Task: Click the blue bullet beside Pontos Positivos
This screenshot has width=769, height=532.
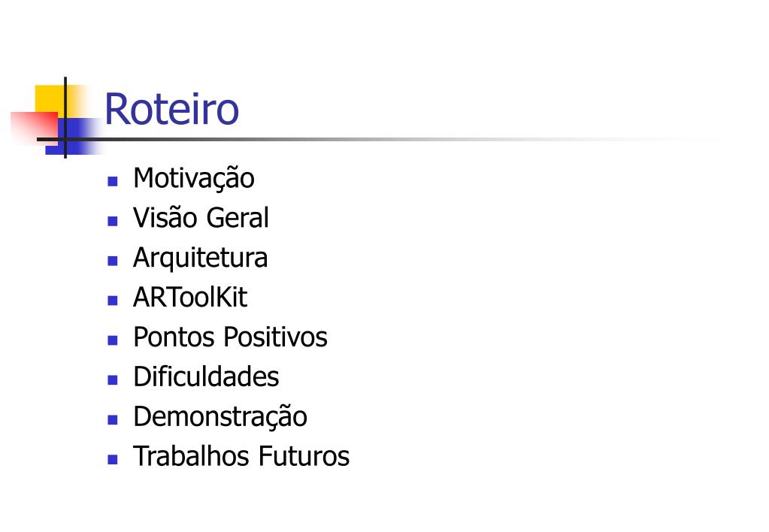Action: click(113, 340)
